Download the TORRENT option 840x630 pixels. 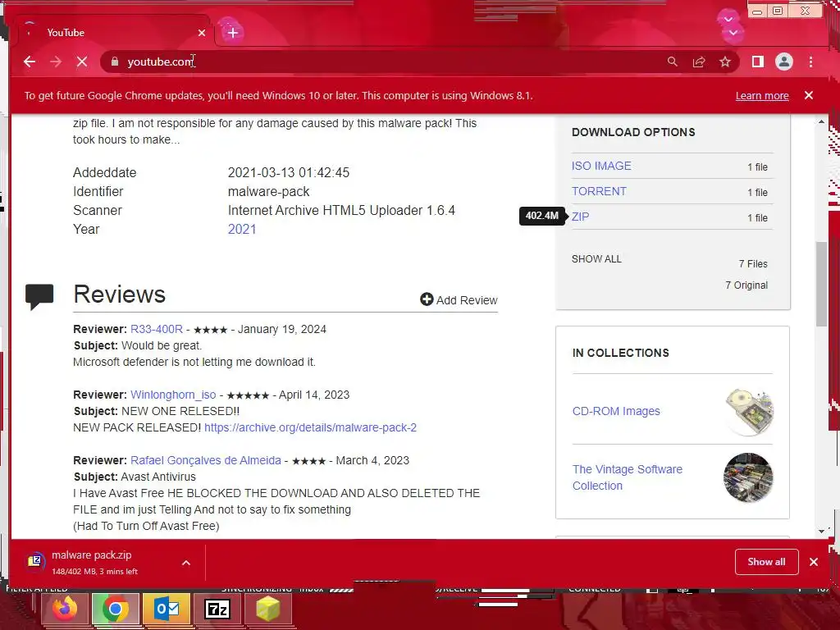point(599,191)
